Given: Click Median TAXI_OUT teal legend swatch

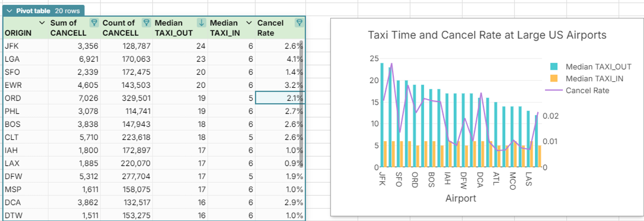Looking at the screenshot, I should click(554, 66).
